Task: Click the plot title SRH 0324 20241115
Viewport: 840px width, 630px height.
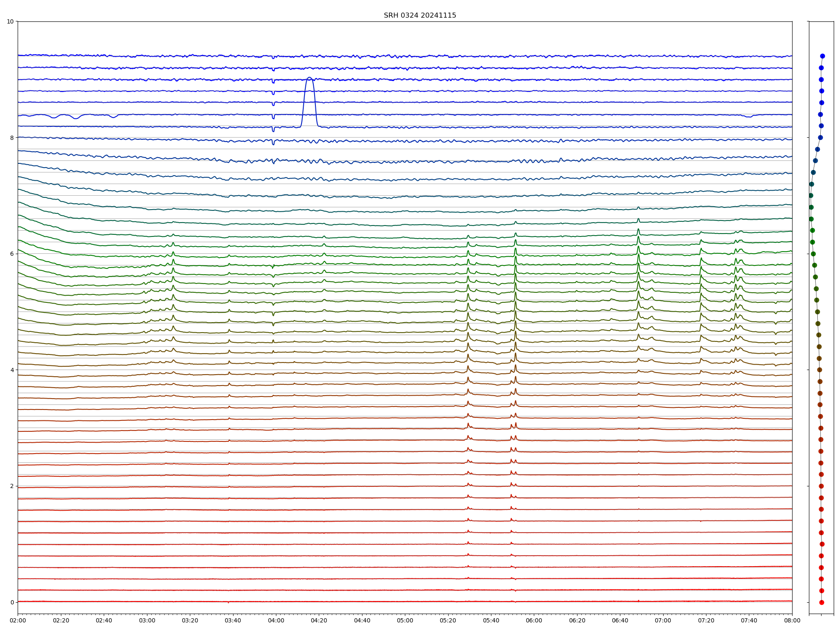Action: coord(420,16)
